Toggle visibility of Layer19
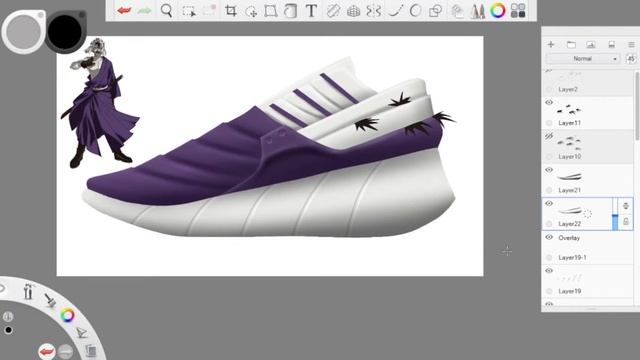 pyautogui.click(x=549, y=271)
